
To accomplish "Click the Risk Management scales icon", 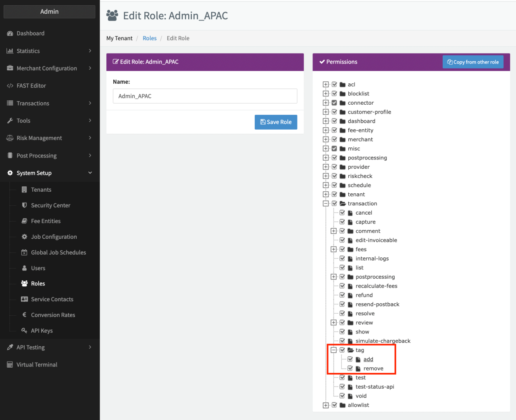I will click(10, 138).
